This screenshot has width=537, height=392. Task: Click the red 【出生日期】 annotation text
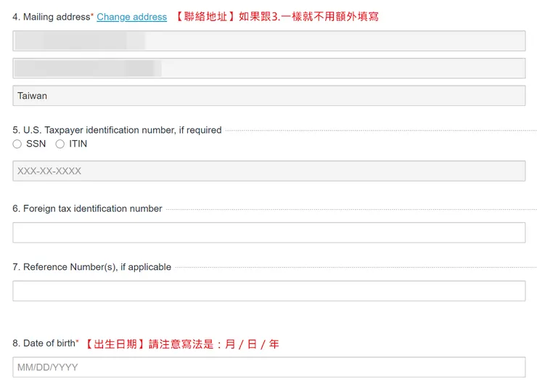point(181,344)
